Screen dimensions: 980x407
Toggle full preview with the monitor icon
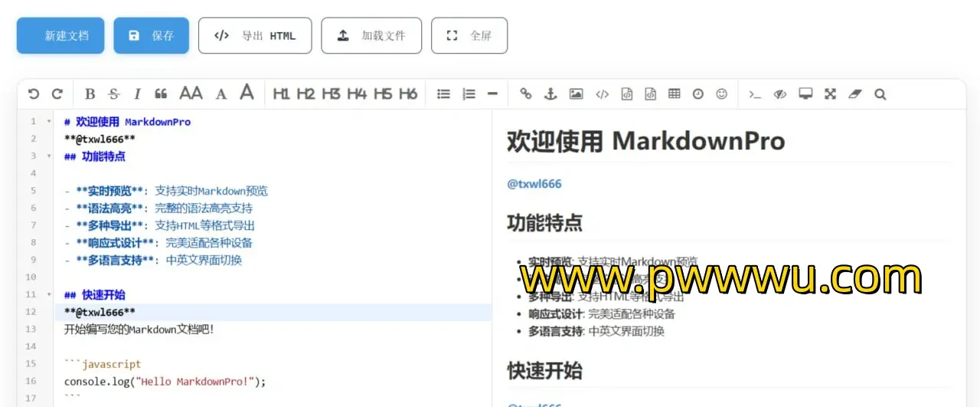coord(805,94)
